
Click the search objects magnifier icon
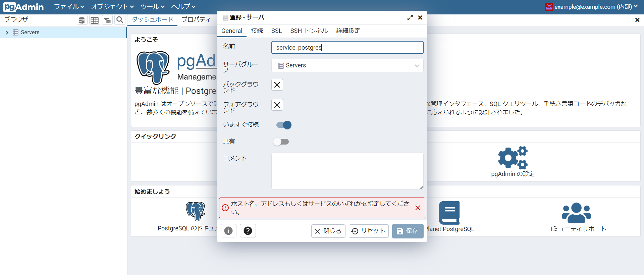click(120, 20)
